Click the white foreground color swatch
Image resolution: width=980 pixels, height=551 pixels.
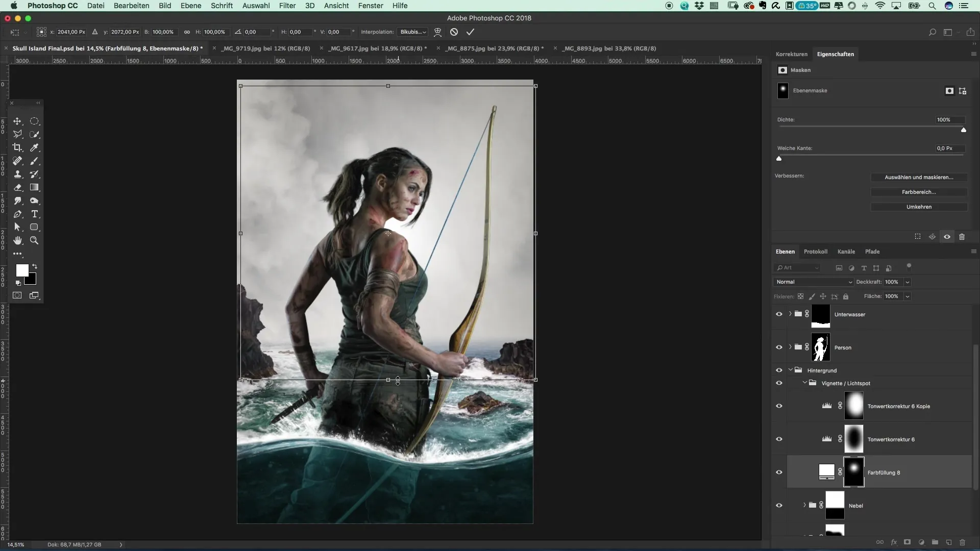(x=22, y=270)
